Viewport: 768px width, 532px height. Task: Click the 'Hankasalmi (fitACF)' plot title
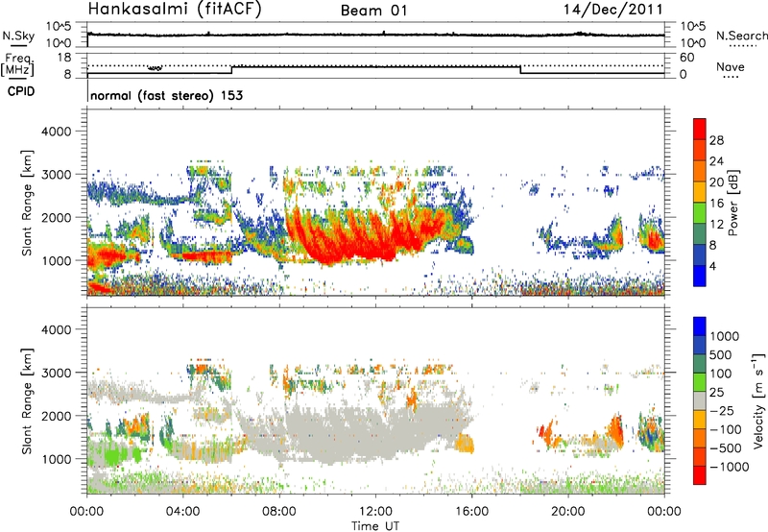pos(175,9)
